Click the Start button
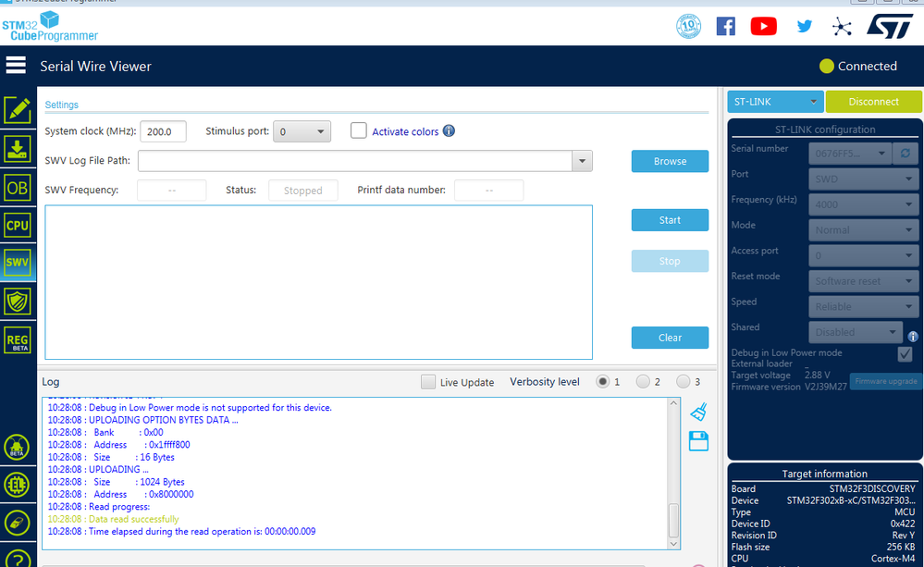 point(670,220)
